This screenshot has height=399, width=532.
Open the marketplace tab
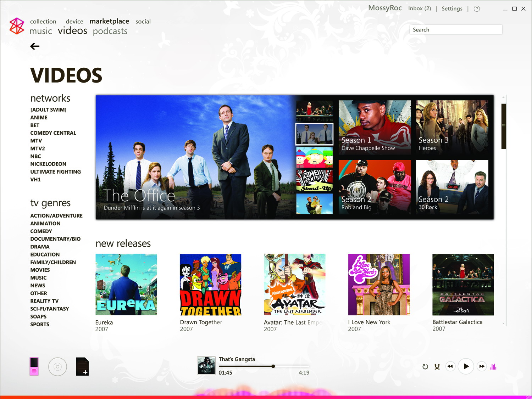coord(109,21)
